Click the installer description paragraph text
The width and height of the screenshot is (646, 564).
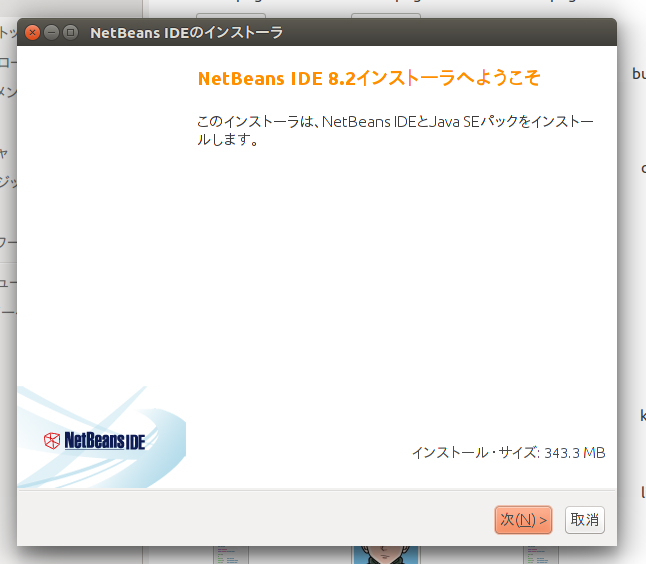pyautogui.click(x=395, y=131)
